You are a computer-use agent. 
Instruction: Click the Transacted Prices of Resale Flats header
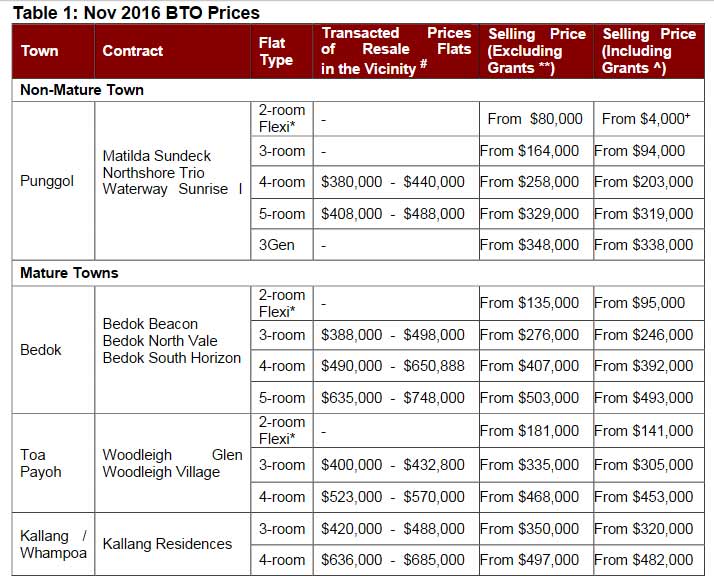click(395, 51)
